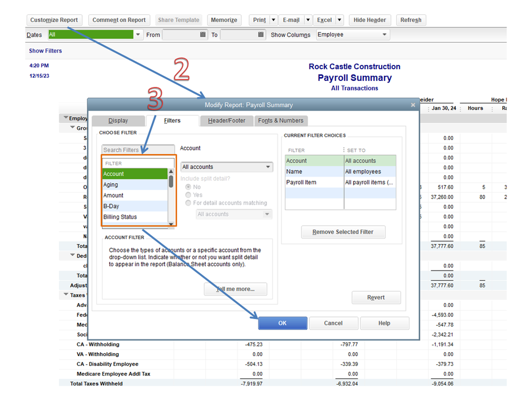This screenshot has height=399, width=532.
Task: Select Payroll Item row in current filters
Action: click(x=341, y=182)
